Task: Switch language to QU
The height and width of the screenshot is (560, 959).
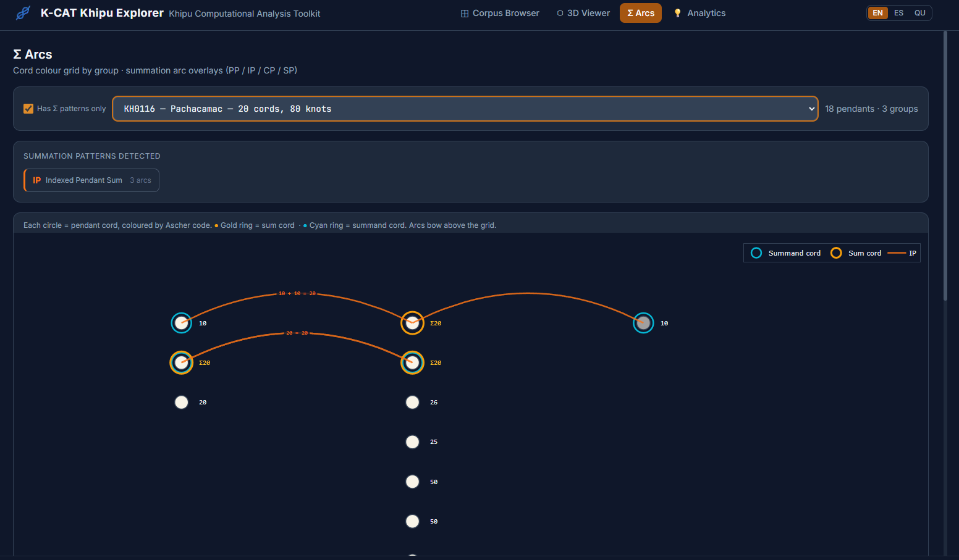Action: [x=919, y=13]
